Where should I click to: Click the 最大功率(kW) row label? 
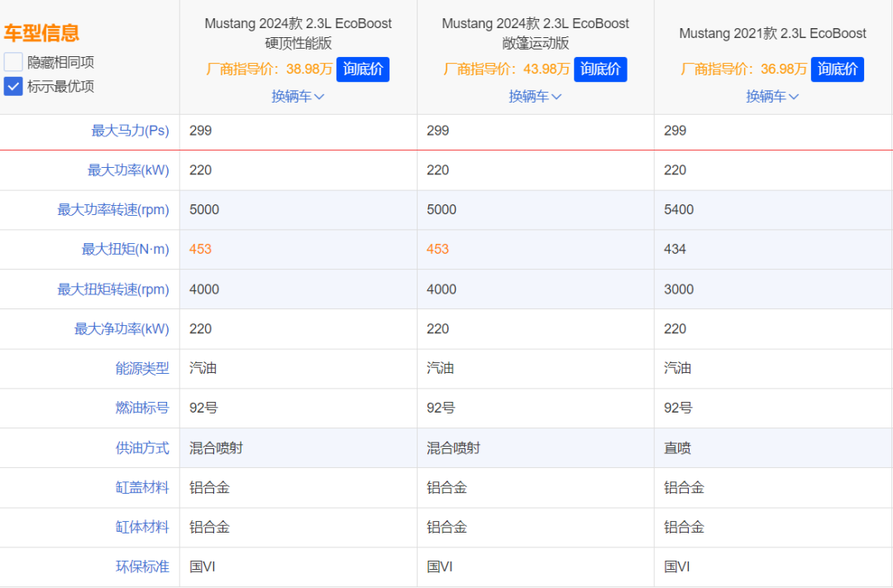point(128,170)
